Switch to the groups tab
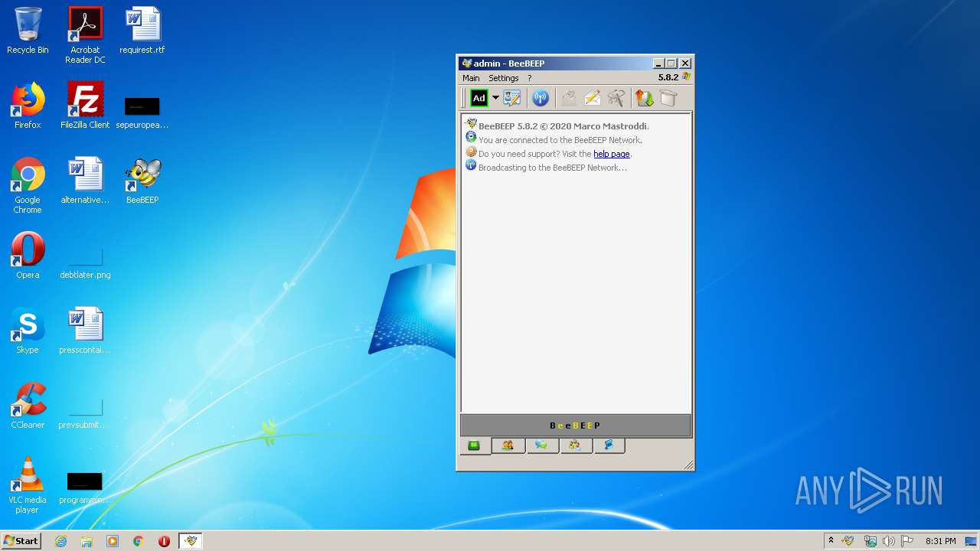The width and height of the screenshot is (980, 551). click(575, 445)
